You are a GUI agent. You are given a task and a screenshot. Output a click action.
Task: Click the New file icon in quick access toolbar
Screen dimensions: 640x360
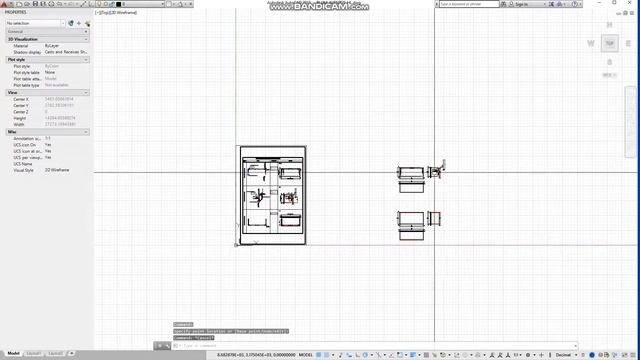19,4
